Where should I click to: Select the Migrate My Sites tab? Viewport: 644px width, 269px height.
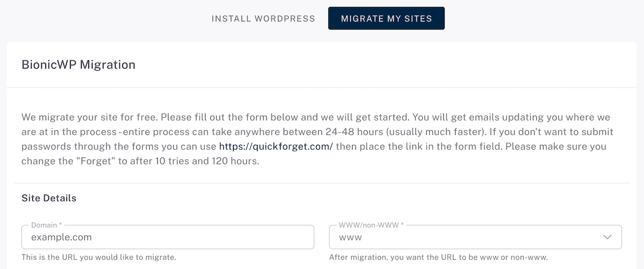click(x=386, y=19)
